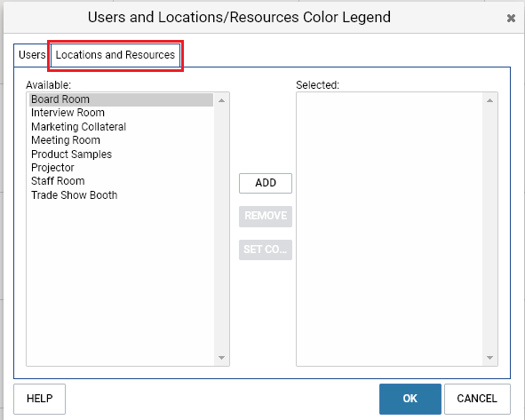525x420 pixels.
Task: Click the ADD button
Action: (x=266, y=183)
